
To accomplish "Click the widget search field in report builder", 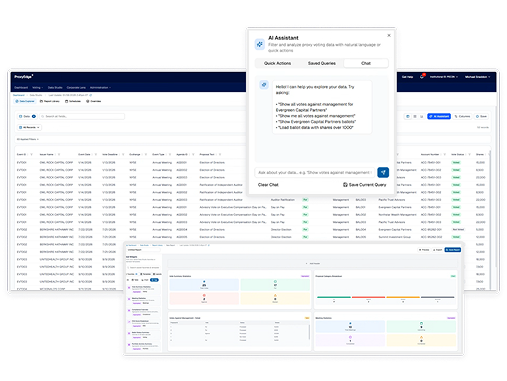I will (x=143, y=267).
